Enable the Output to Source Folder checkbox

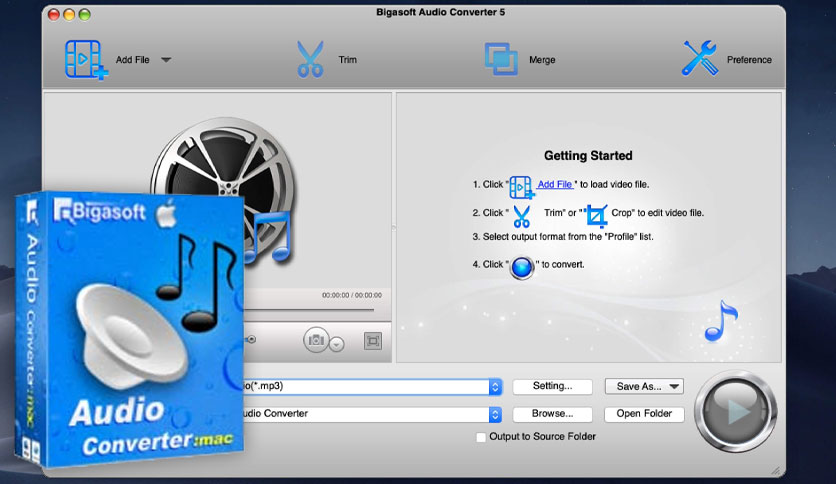[x=481, y=437]
